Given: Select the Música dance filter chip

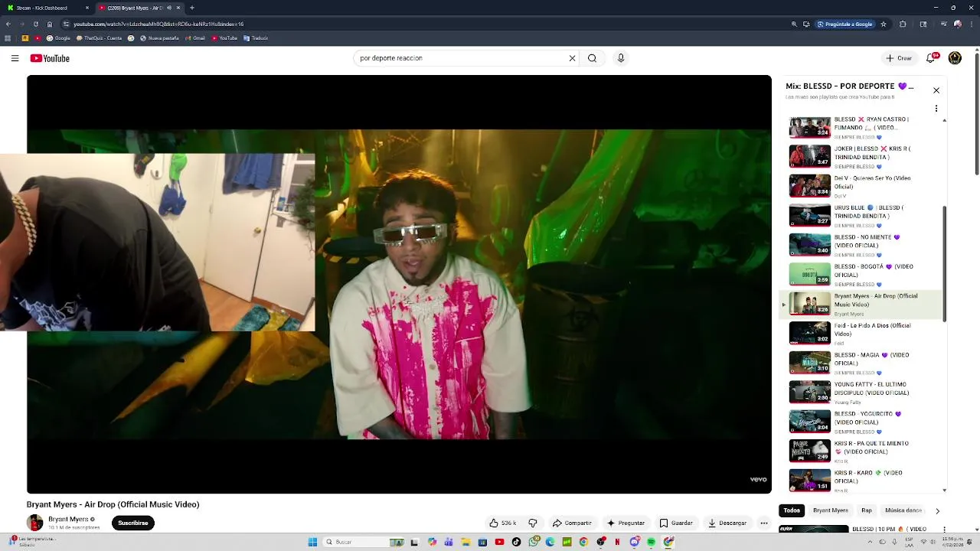Looking at the screenshot, I should click(903, 510).
